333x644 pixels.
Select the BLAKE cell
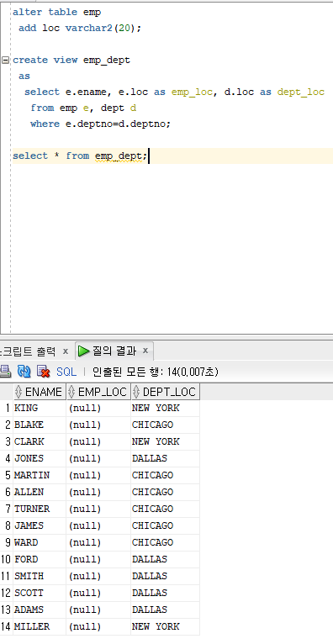pos(40,425)
